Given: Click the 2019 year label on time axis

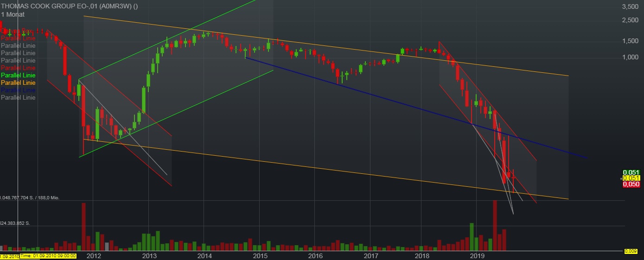Looking at the screenshot, I should click(477, 256).
